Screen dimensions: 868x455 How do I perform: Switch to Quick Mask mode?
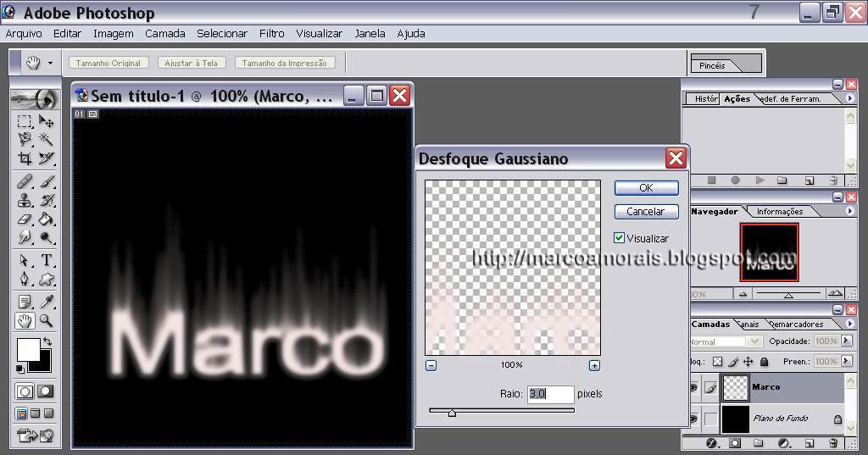coord(46,392)
